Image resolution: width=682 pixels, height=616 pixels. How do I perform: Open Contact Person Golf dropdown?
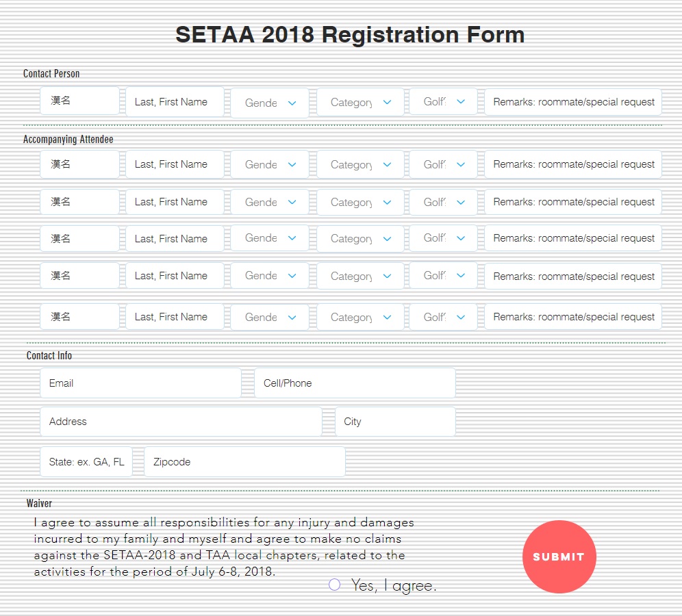(x=443, y=101)
